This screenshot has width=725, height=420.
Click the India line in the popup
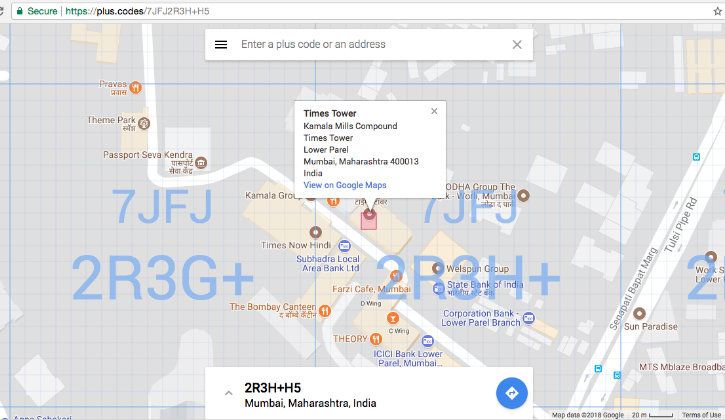pos(313,173)
